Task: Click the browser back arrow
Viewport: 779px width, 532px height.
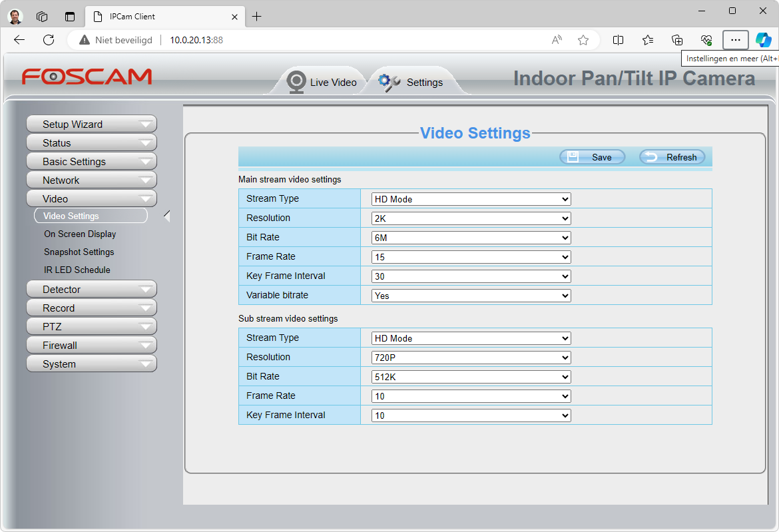Action: (x=19, y=40)
